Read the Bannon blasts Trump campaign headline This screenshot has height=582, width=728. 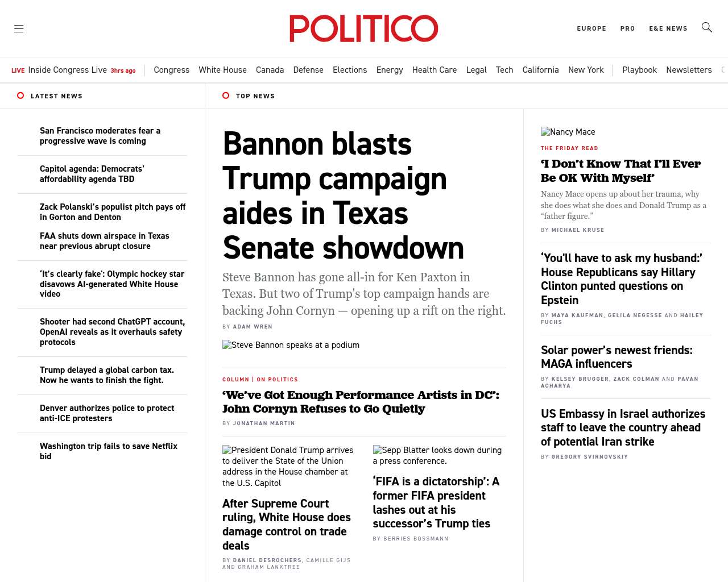pos(343,195)
